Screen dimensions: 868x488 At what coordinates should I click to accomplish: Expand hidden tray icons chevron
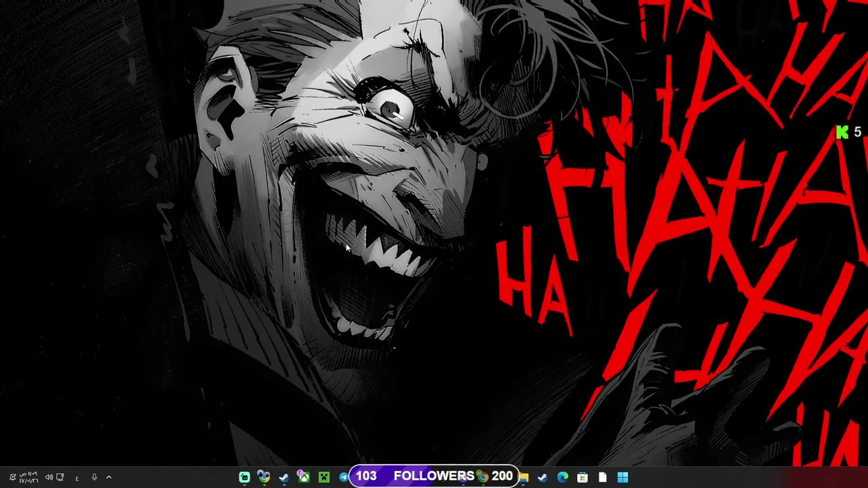click(x=108, y=477)
